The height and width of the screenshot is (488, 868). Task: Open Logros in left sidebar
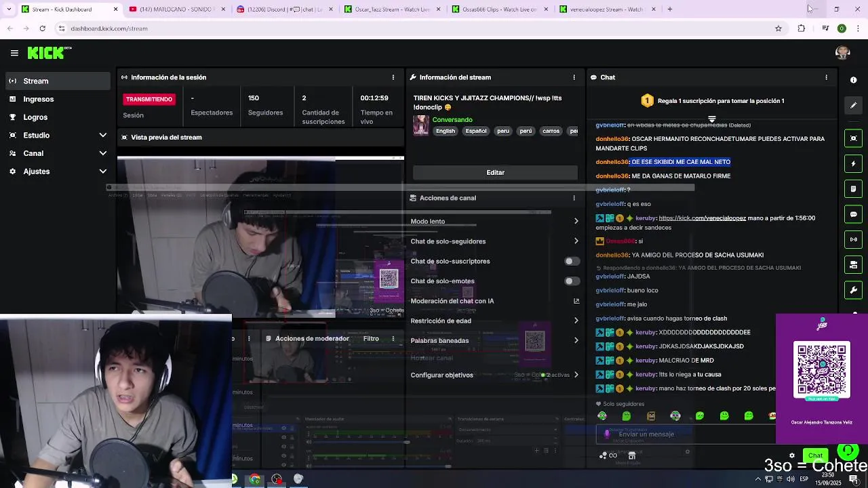click(x=58, y=117)
